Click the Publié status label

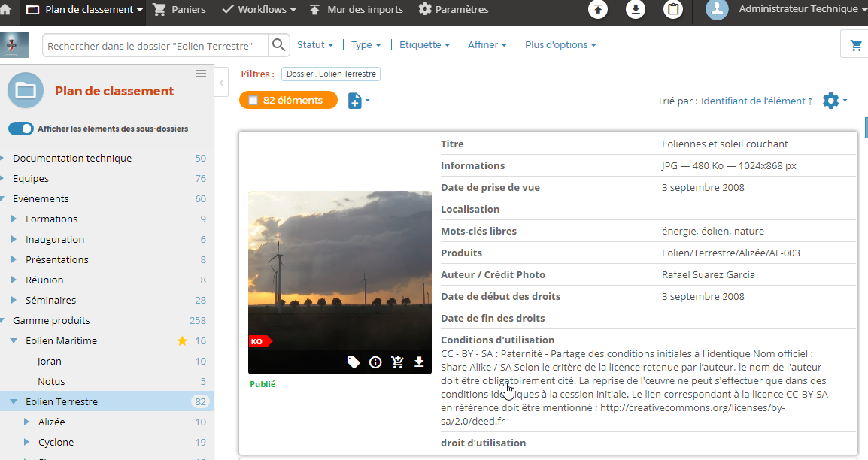coord(263,383)
